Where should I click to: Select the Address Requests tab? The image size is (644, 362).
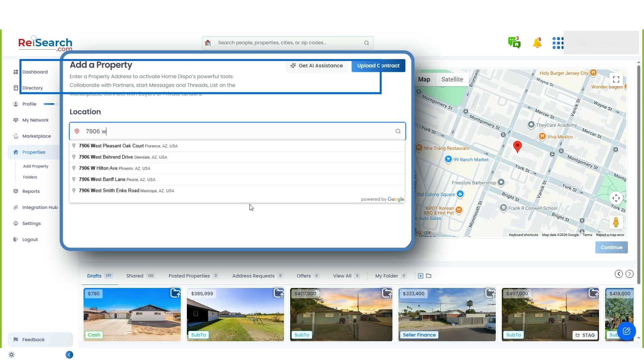[258, 276]
